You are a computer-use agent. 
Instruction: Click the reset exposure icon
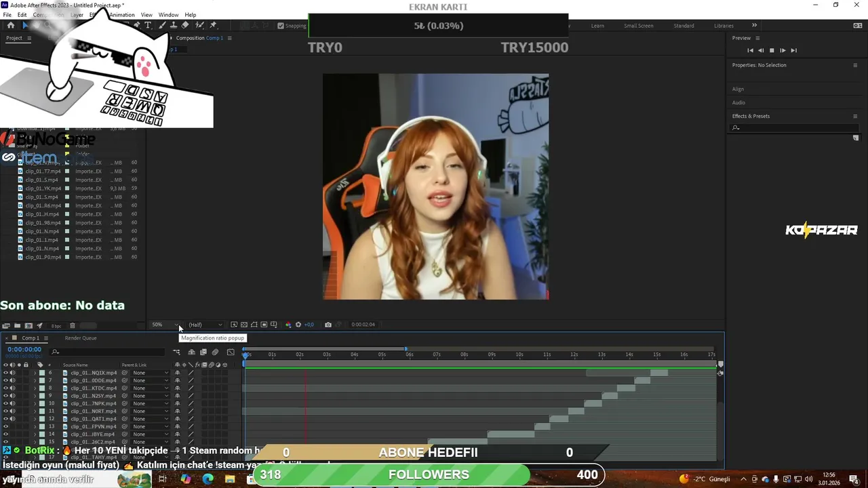point(298,325)
